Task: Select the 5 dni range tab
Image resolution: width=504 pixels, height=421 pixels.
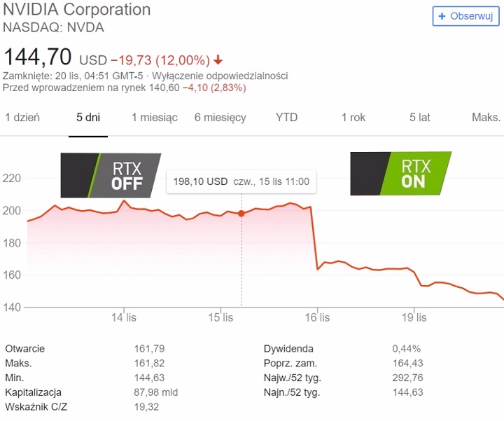Action: point(88,117)
